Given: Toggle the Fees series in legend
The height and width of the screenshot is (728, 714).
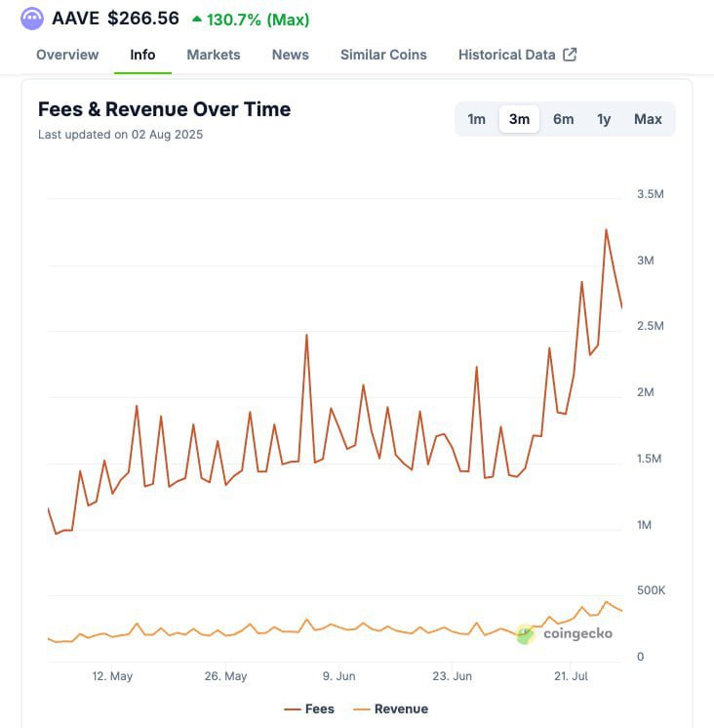Looking at the screenshot, I should tap(309, 709).
